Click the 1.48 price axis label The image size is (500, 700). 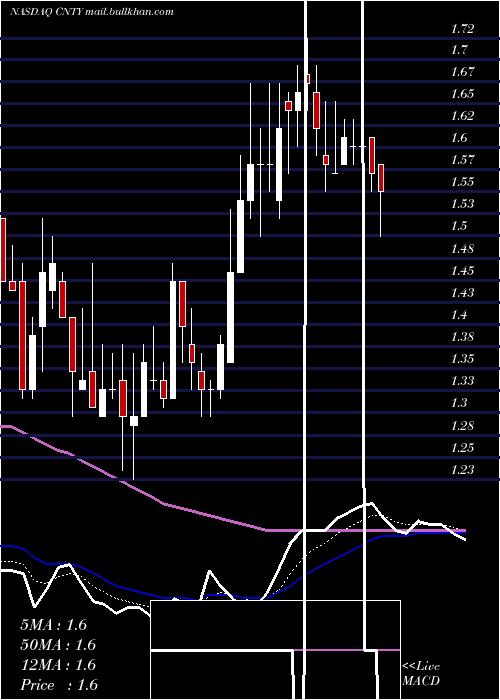click(462, 249)
